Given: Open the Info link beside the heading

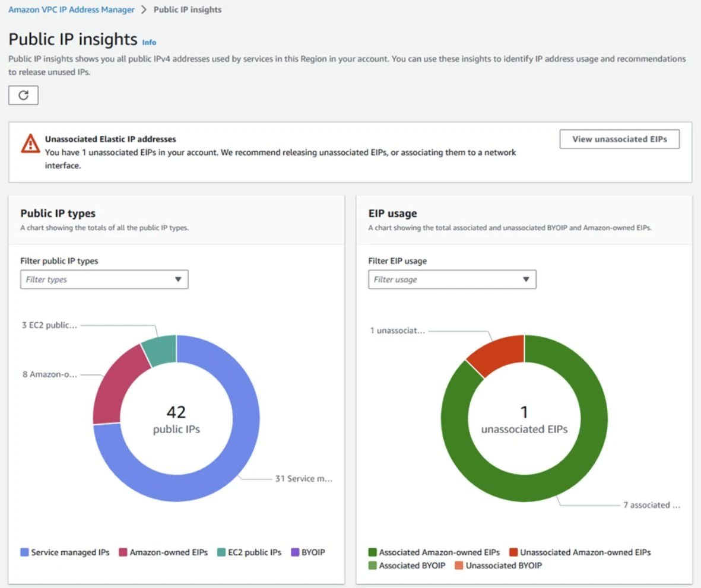Looking at the screenshot, I should pos(149,43).
